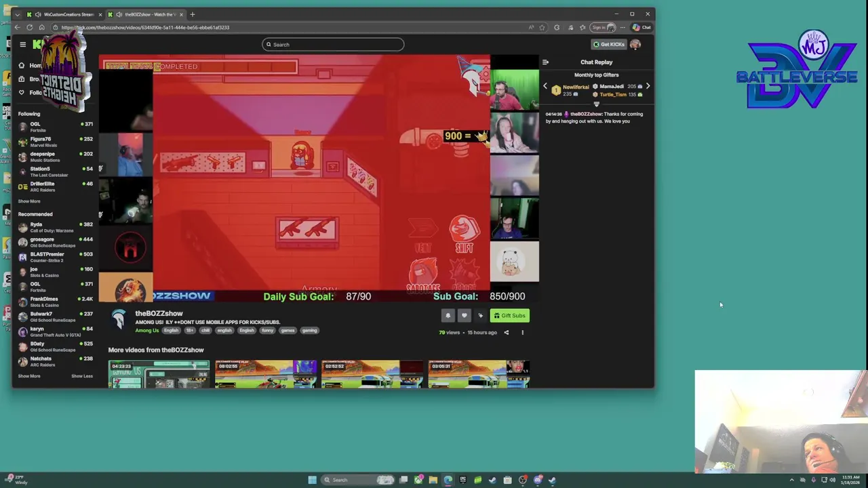Favorite this page with the star icon
868x488 pixels.
(x=542, y=28)
